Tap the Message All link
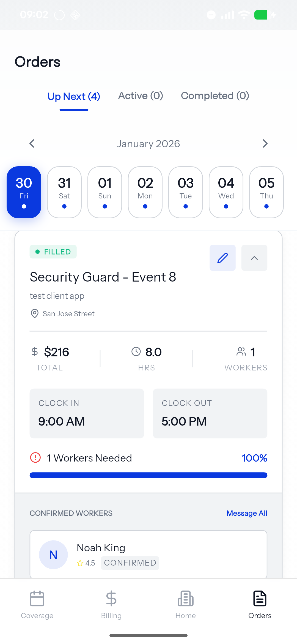 pyautogui.click(x=247, y=513)
